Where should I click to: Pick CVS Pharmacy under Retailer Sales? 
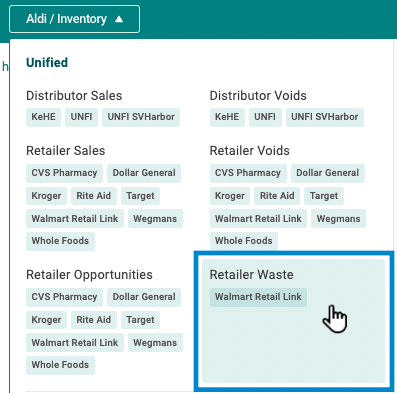click(x=64, y=173)
